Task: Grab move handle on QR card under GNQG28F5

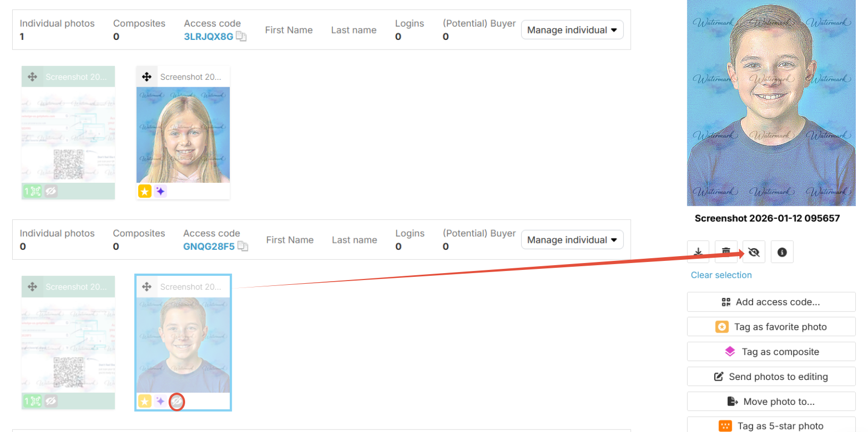Action: coord(32,287)
